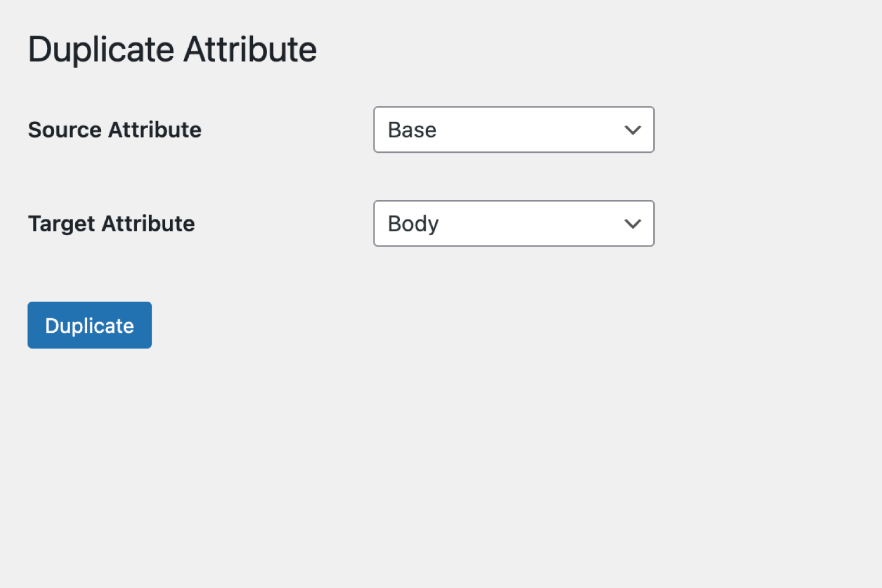This screenshot has width=882, height=588.
Task: Open the Target Attribute dropdown
Action: [513, 223]
